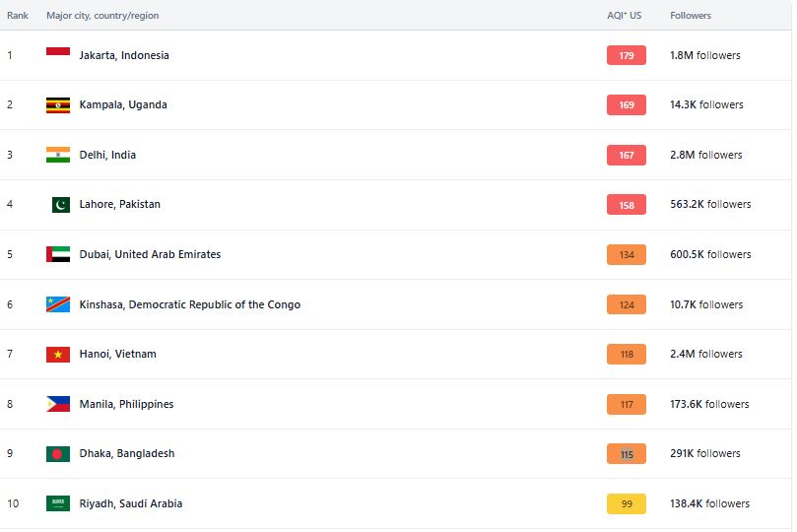The image size is (797, 532).
Task: Open the Kampala, Uganda link
Action: 123,104
